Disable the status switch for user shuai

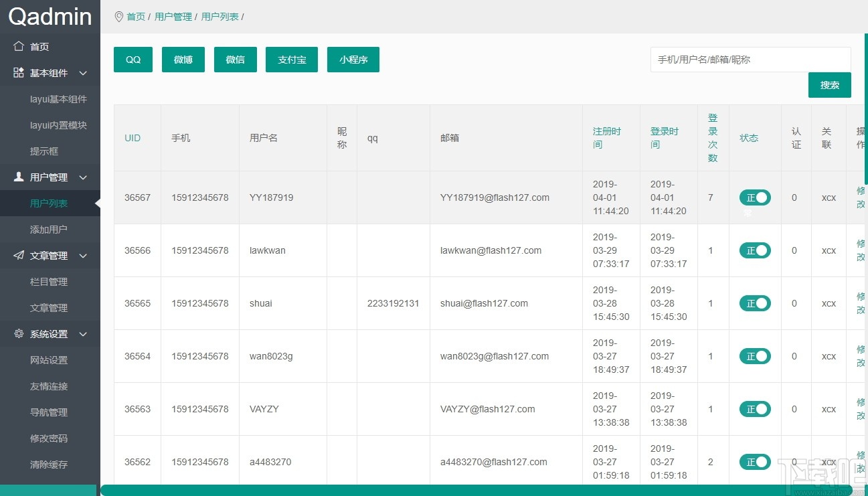tap(755, 303)
